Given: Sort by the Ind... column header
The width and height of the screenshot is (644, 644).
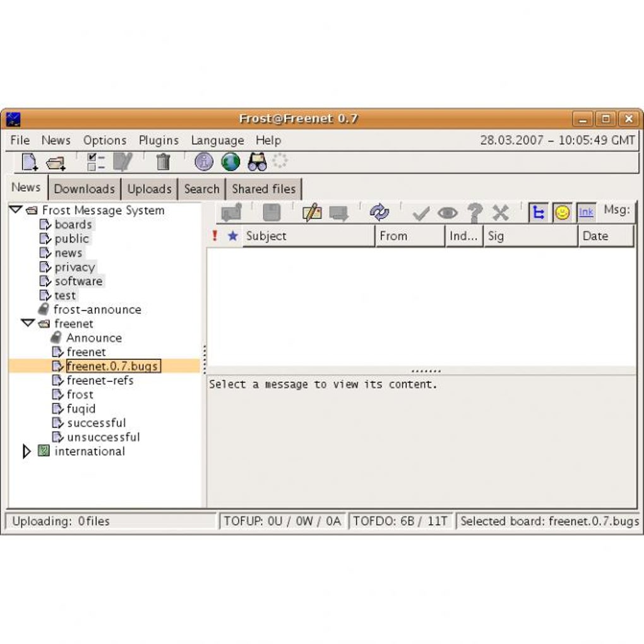Looking at the screenshot, I should tap(464, 236).
